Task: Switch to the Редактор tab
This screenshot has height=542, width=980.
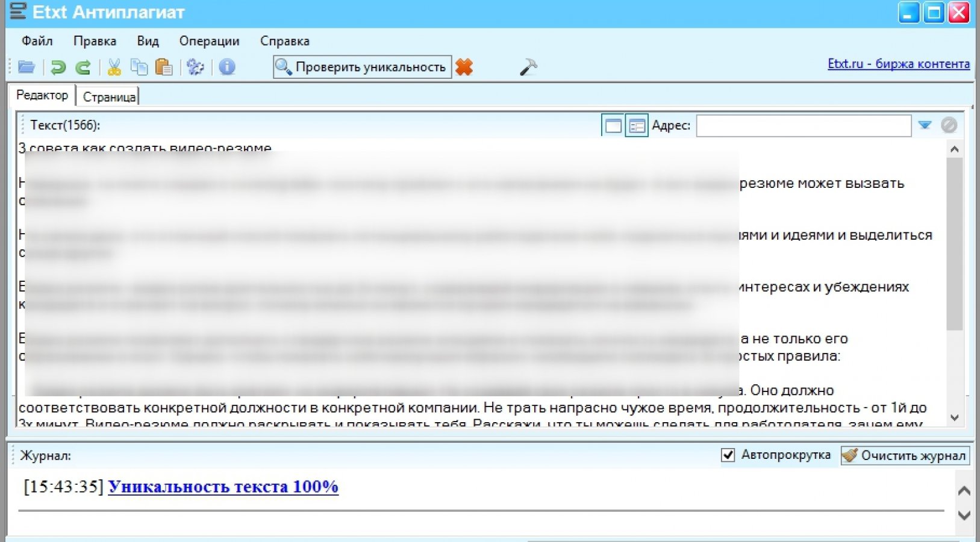Action: click(x=42, y=95)
